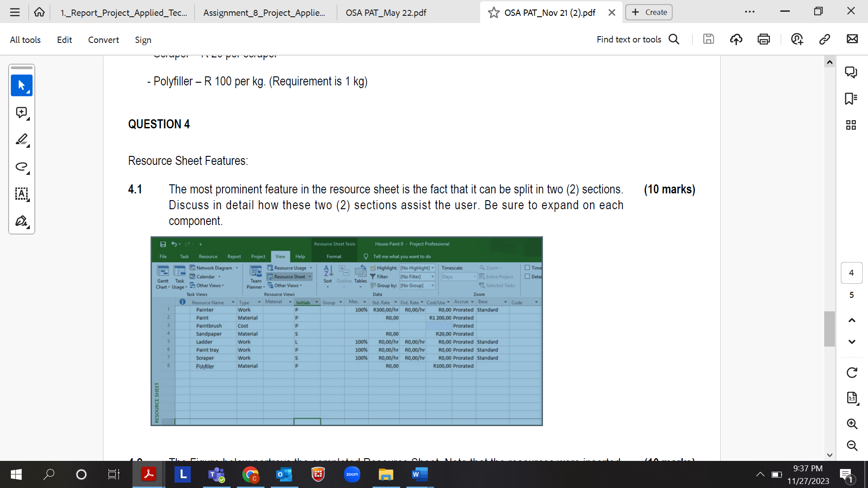
Task: Click the Create button
Action: [x=648, y=12]
